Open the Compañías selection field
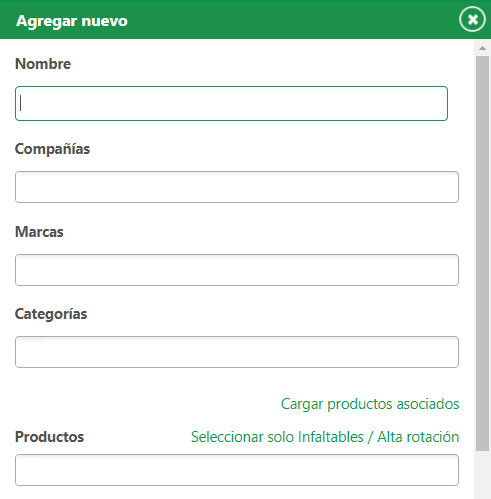Screen dimensions: 491x499 click(237, 187)
